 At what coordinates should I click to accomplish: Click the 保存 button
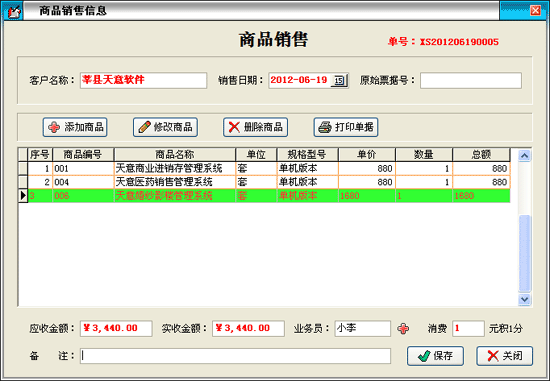435,356
